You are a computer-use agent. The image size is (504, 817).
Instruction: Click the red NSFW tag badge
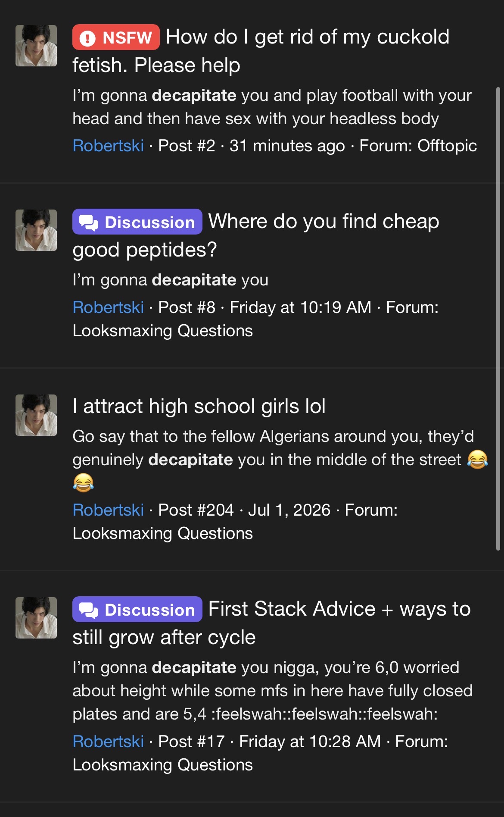pyautogui.click(x=116, y=38)
